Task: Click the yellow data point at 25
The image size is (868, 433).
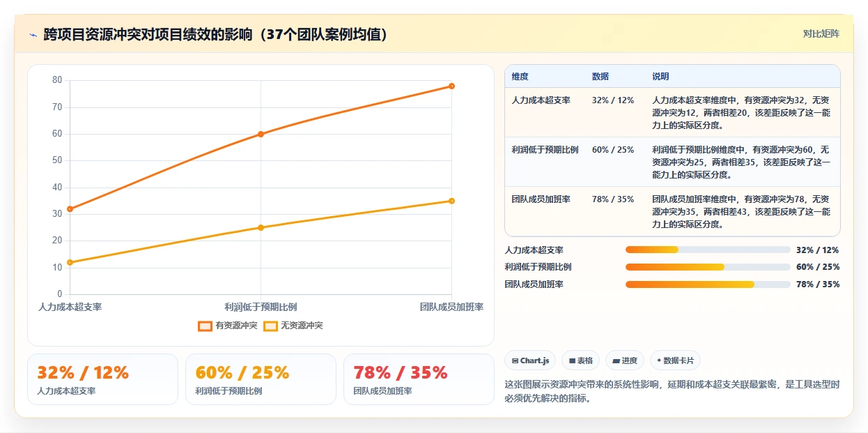Action: pos(261,227)
